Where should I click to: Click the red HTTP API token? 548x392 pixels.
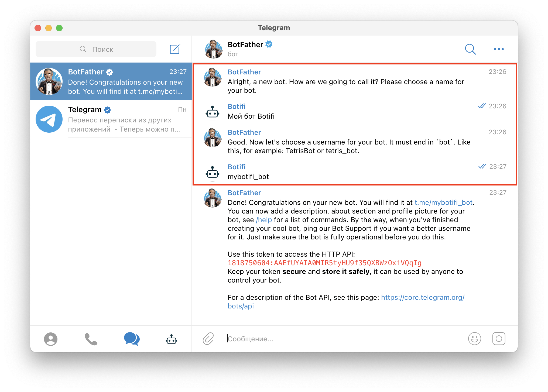(324, 263)
